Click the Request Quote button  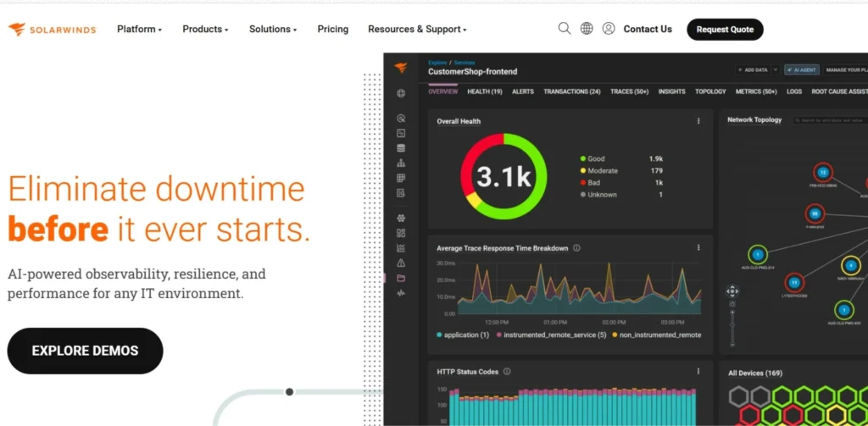click(x=725, y=30)
